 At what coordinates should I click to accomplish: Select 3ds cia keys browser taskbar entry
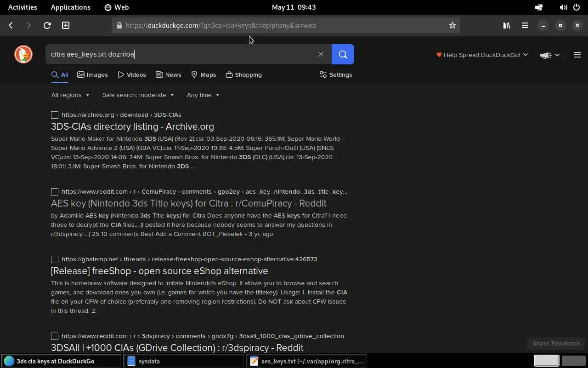point(61,361)
